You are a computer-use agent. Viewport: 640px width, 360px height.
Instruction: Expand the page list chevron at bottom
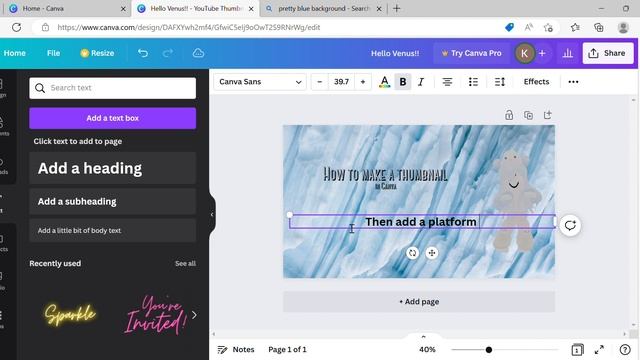pos(423,337)
